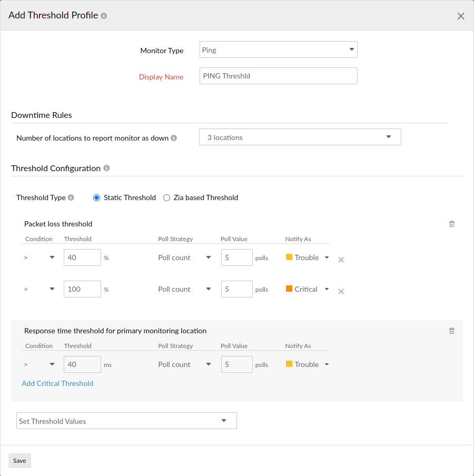Click the Display Name input field
The image size is (474, 476).
point(278,76)
